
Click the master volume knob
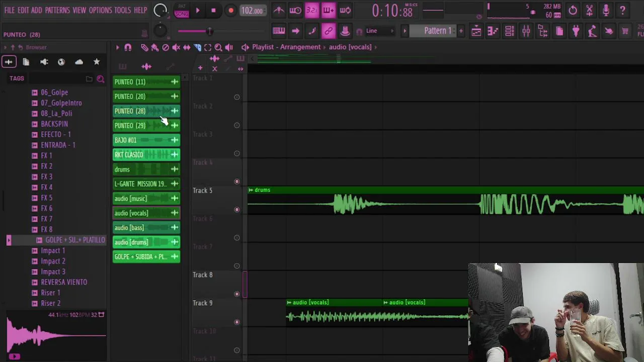pyautogui.click(x=160, y=10)
